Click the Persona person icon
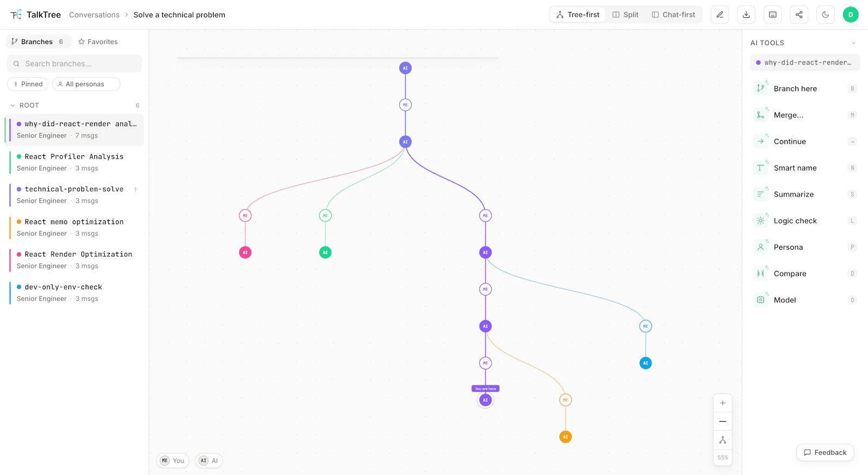868x475 pixels. coord(761,247)
